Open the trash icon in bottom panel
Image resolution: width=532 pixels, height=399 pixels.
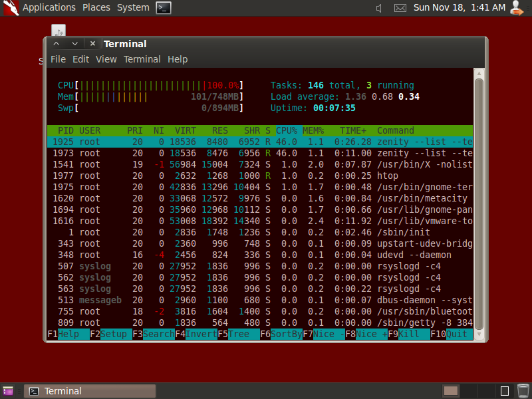click(x=523, y=391)
